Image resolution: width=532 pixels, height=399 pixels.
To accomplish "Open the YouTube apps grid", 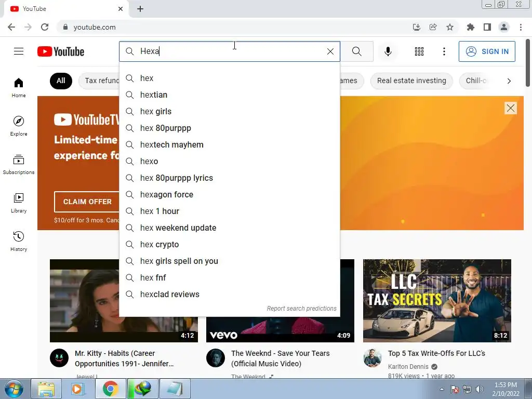I will (419, 51).
